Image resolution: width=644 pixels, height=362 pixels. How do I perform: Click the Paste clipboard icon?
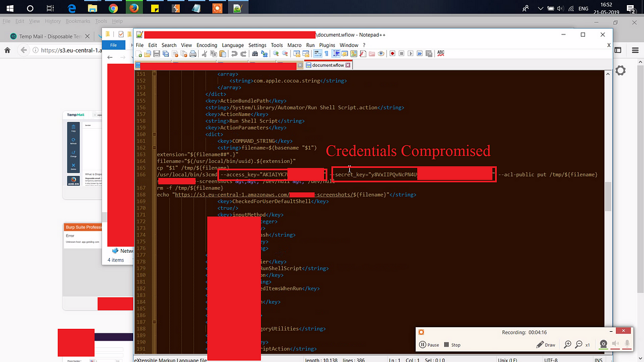(223, 54)
